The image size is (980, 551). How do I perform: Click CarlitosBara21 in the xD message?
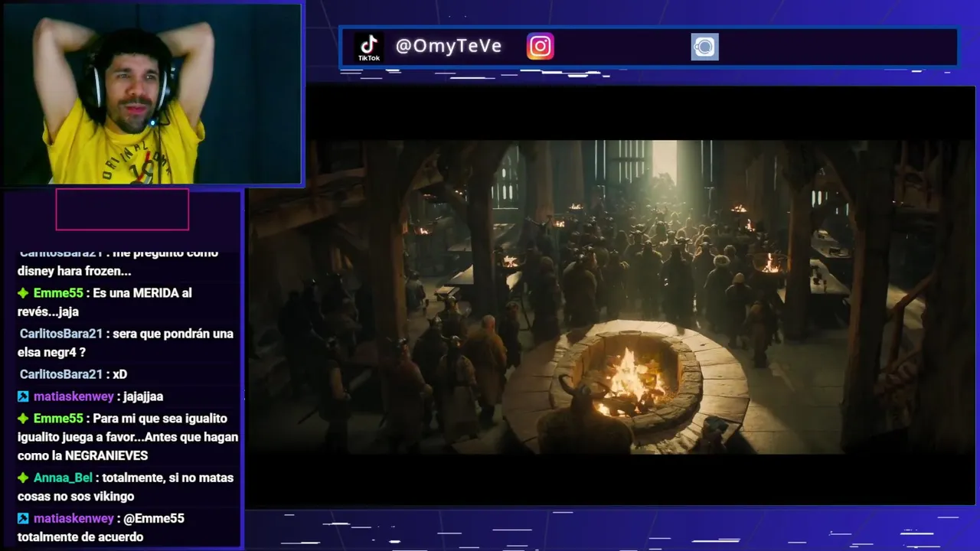coord(61,374)
